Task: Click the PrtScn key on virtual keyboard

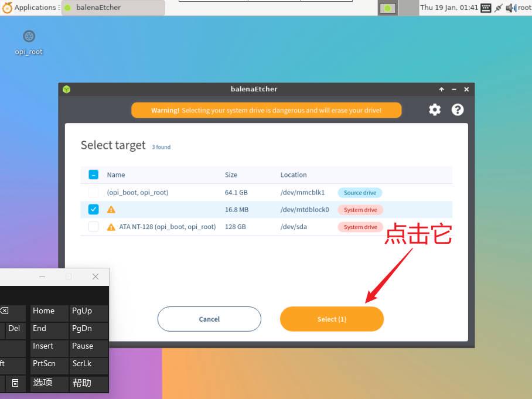Action: pyautogui.click(x=50, y=366)
